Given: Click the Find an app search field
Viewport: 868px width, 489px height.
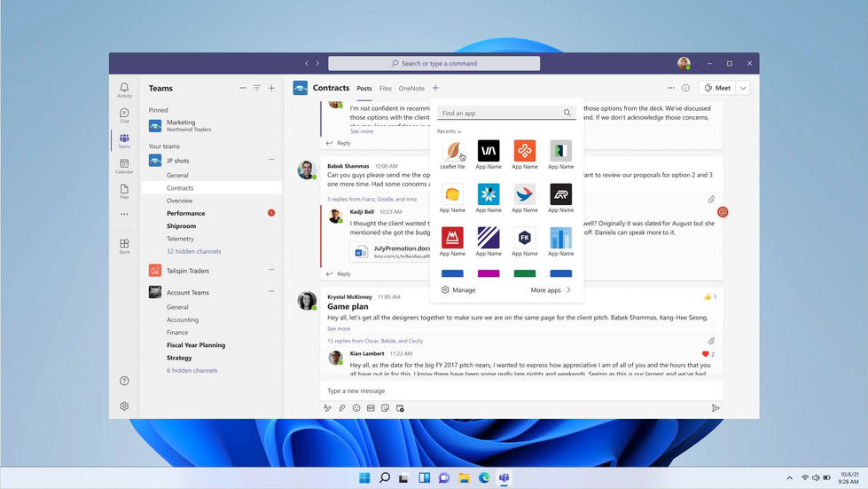Looking at the screenshot, I should 506,113.
